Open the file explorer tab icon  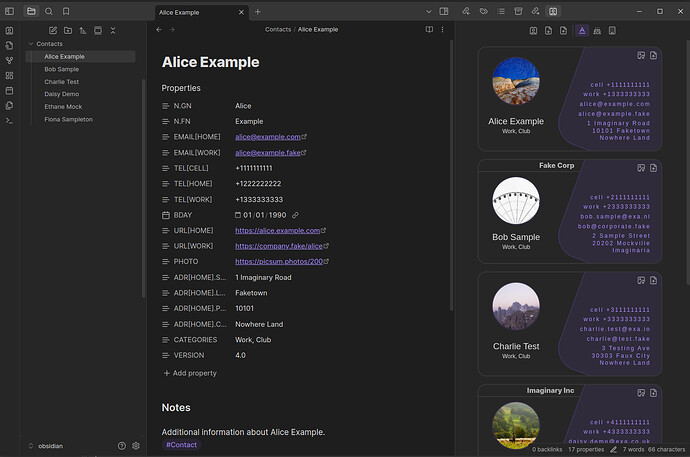[31, 11]
